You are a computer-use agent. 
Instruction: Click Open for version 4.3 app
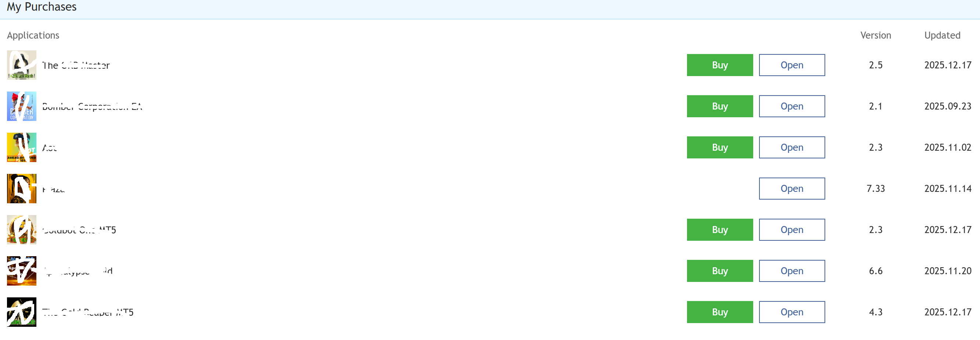point(792,312)
